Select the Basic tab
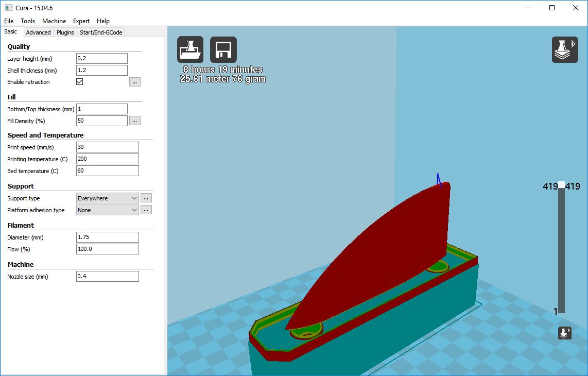The height and width of the screenshot is (376, 588). (10, 31)
